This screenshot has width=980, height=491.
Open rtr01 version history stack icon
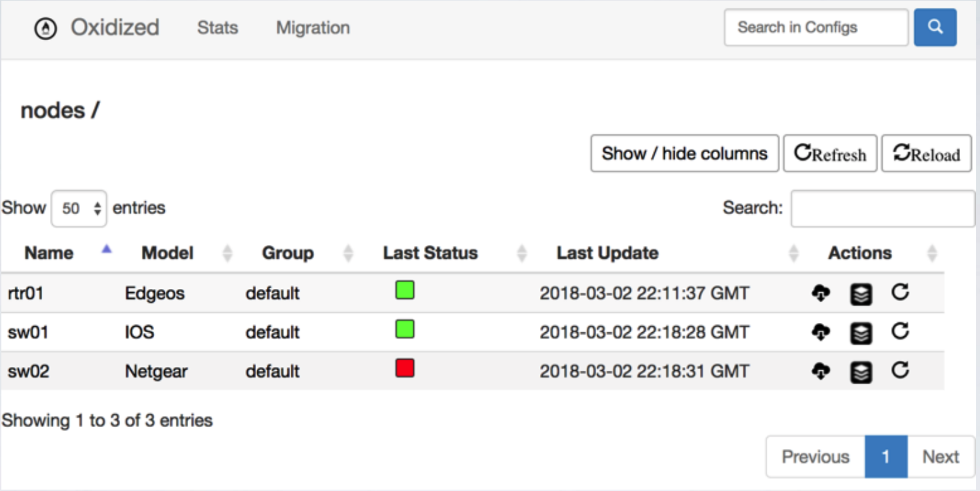coord(861,294)
